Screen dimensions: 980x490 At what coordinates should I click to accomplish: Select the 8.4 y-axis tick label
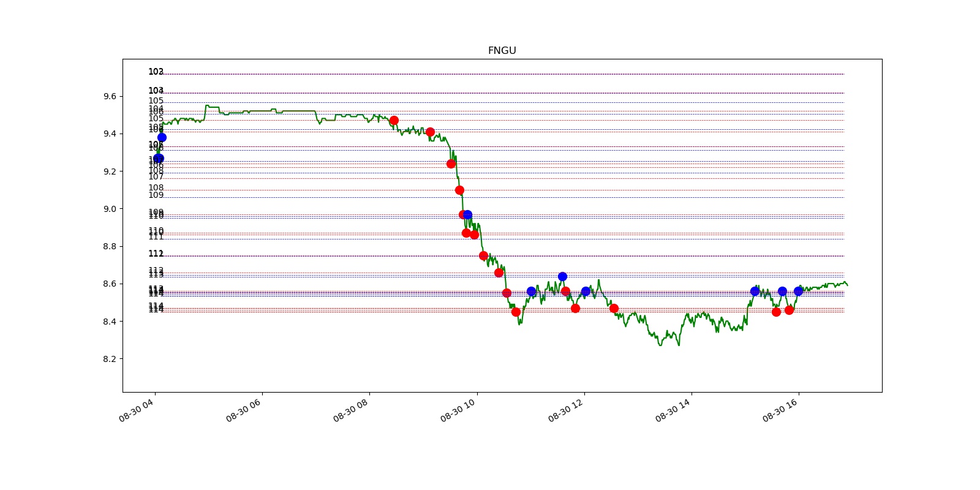[110, 322]
